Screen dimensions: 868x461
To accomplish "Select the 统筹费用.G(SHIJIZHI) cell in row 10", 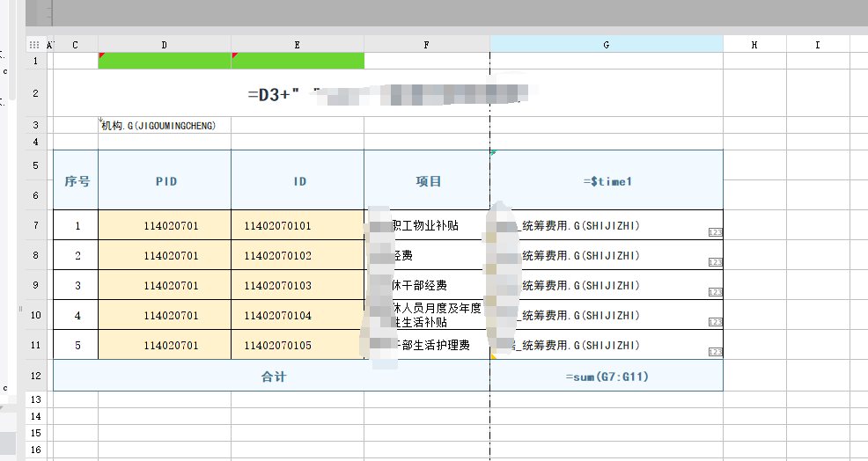I will (607, 315).
